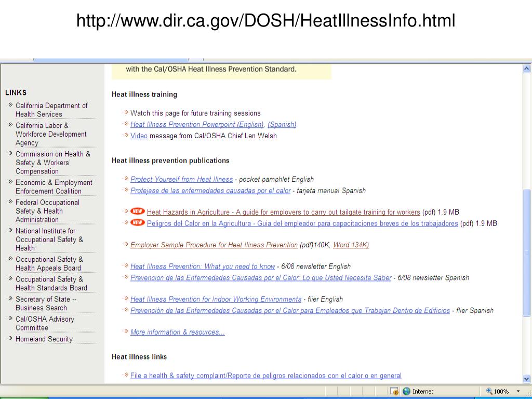Screen dimensions: 532x399
Task: Open Cal/OSHA Advisory Committee link
Action: pyautogui.click(x=45, y=323)
